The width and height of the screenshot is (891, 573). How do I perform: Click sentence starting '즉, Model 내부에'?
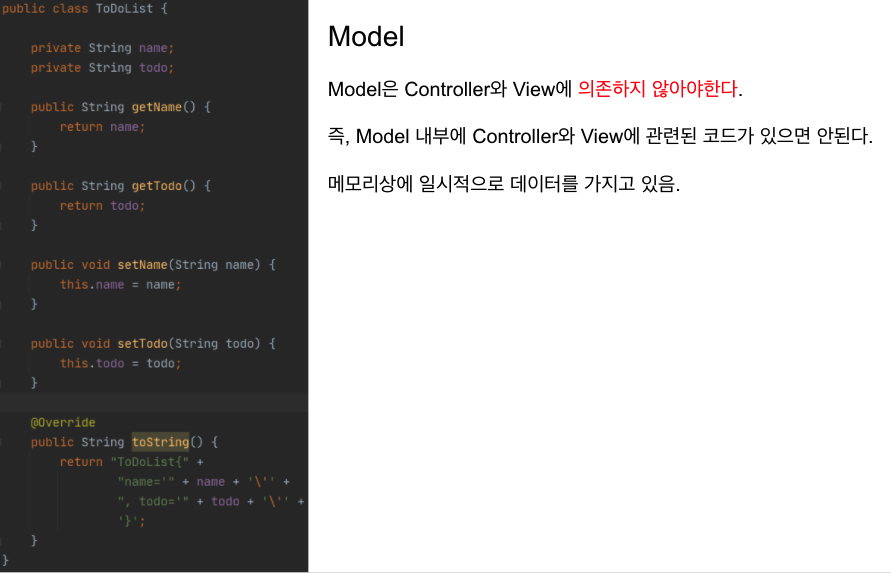tap(600, 136)
